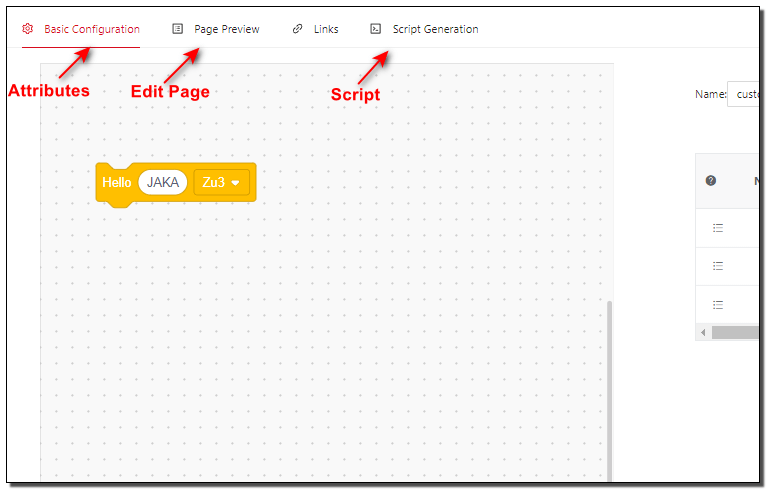The height and width of the screenshot is (490, 767).
Task: Click the canvas vertical scrollbar
Action: point(609,390)
